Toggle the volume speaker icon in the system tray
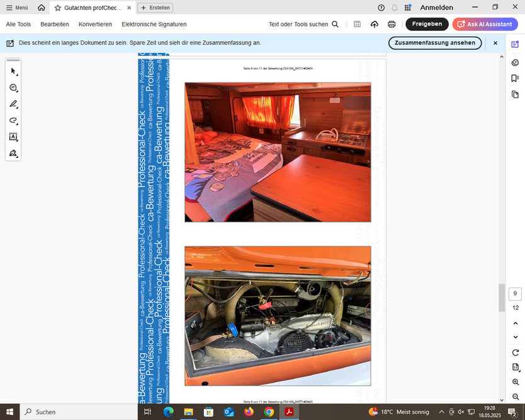The image size is (525, 420). pyautogui.click(x=461, y=412)
